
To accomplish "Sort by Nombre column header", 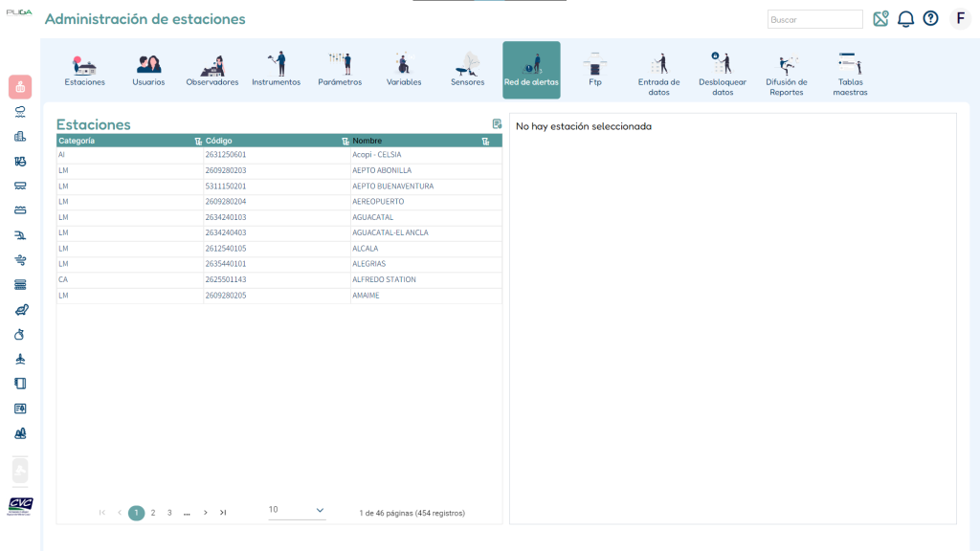I will click(367, 141).
